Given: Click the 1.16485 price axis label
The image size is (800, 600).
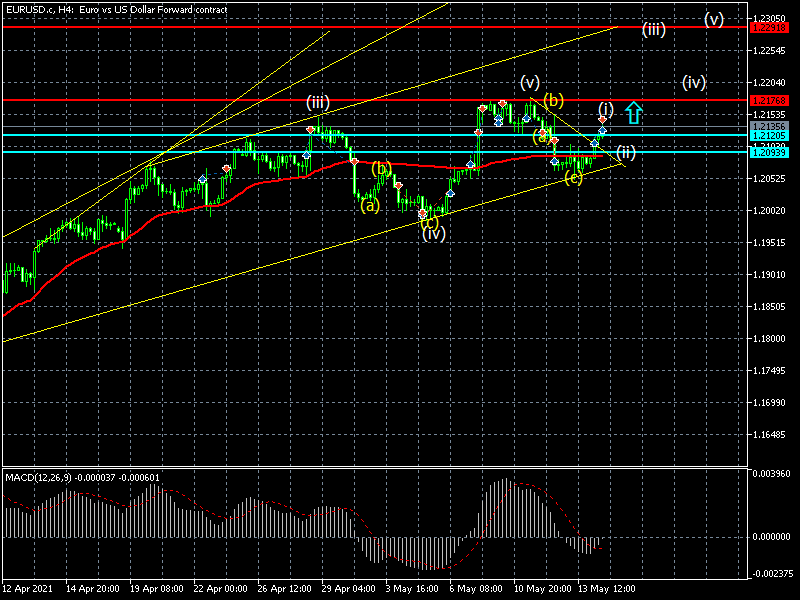Looking at the screenshot, I should [x=769, y=435].
